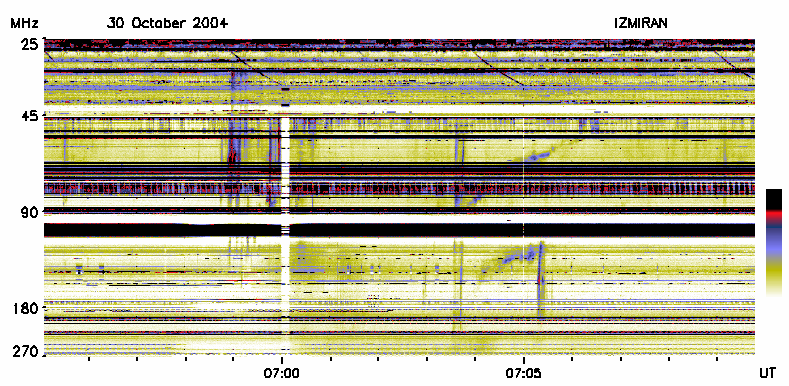Click the thick black band below 90 MHz
Image resolution: width=789 pixels, height=386 pixels.
click(400, 230)
